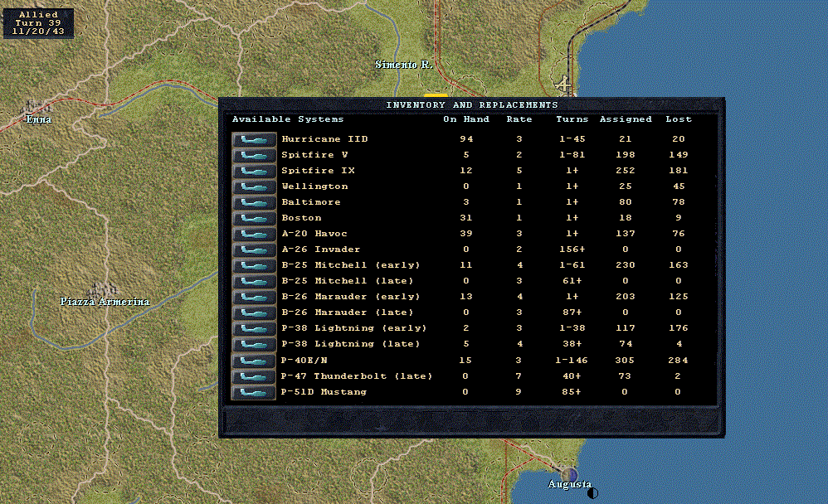Click the Wellington name text
This screenshot has width=828, height=504.
point(314,187)
